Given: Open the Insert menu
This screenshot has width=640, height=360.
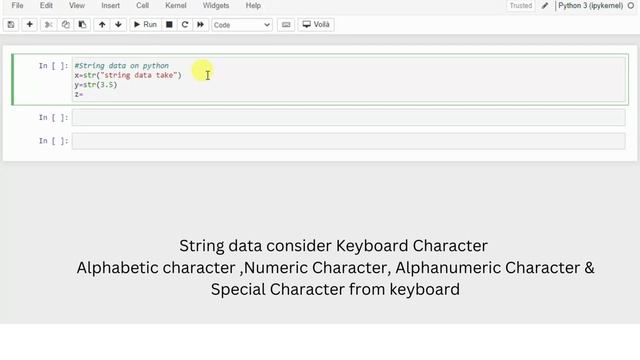Looking at the screenshot, I should tap(111, 6).
